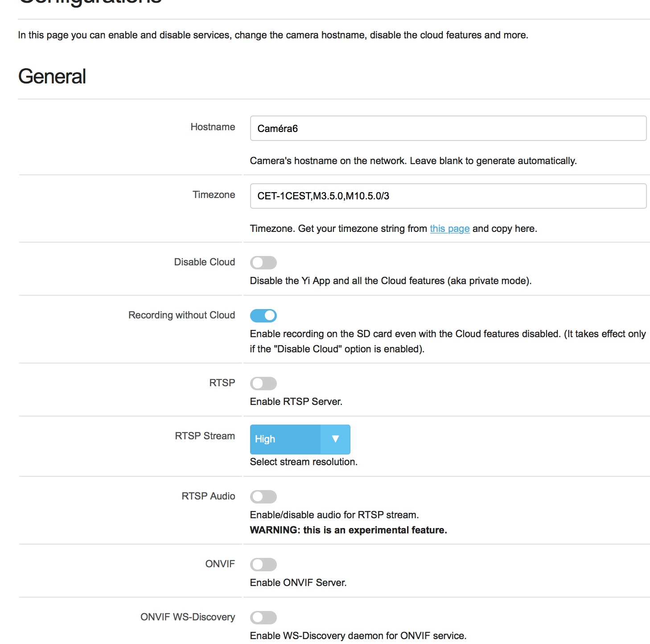Click the Hostname label
This screenshot has height=644, width=650.
point(213,127)
